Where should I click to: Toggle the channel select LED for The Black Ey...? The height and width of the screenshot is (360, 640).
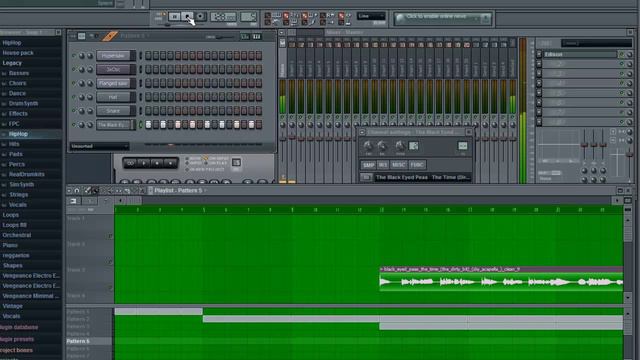point(141,125)
